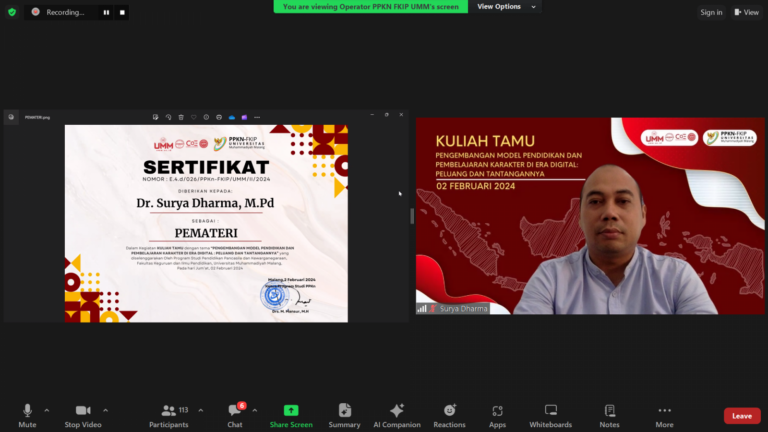Screen dimensions: 768x432
Task: Click the Recording status indicator
Action: tap(59, 12)
